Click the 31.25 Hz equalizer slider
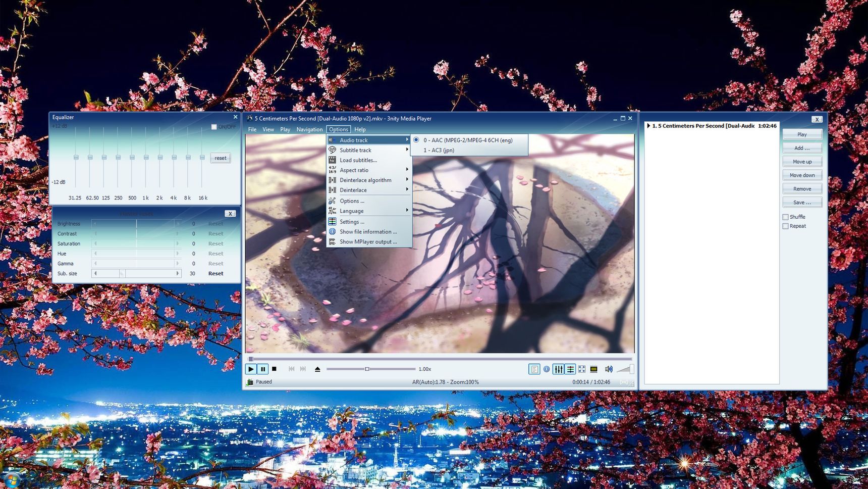868x489 pixels. [x=76, y=158]
